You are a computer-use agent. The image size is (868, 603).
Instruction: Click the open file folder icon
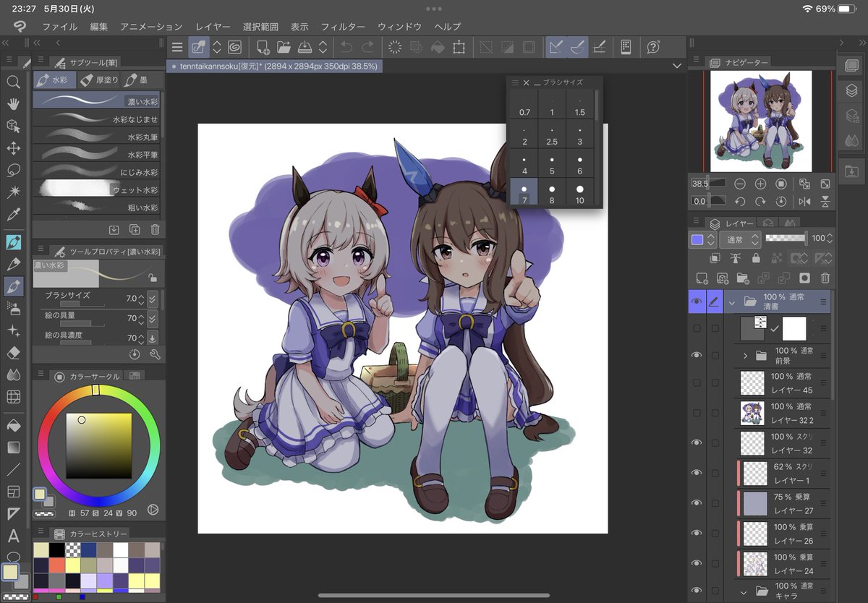coord(284,47)
